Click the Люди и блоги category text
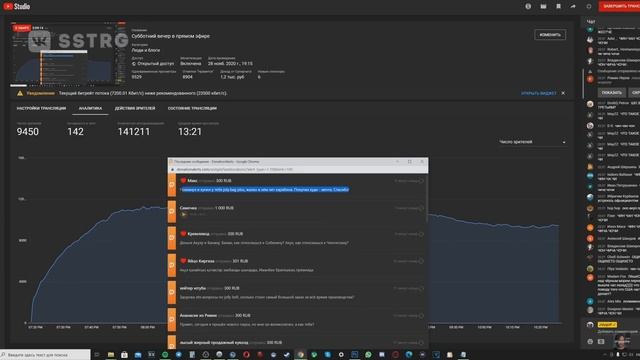Viewport: 640px width, 360px height. (x=146, y=50)
